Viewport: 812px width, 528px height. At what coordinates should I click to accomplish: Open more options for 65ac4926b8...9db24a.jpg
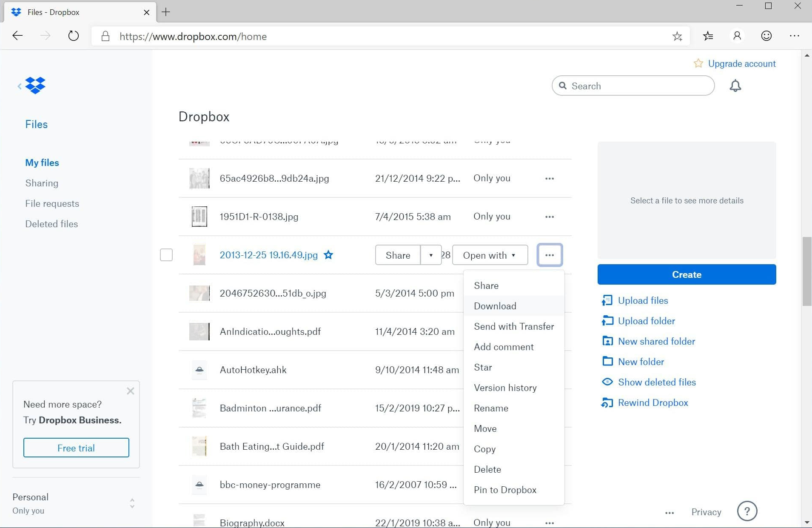tap(550, 178)
